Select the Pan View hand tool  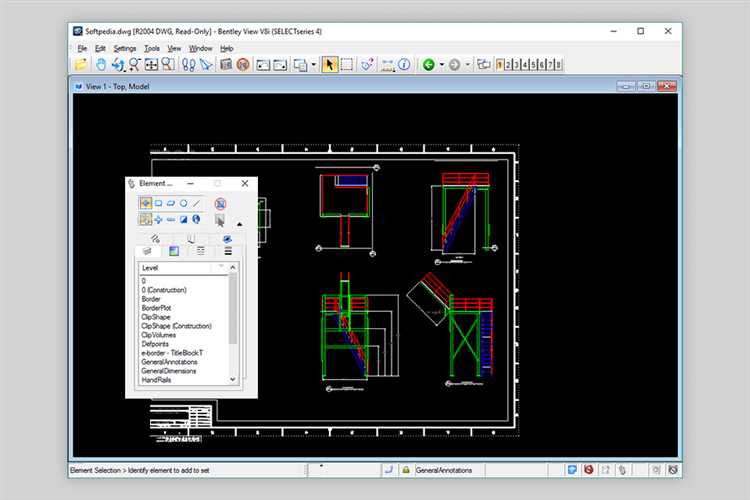coord(100,64)
